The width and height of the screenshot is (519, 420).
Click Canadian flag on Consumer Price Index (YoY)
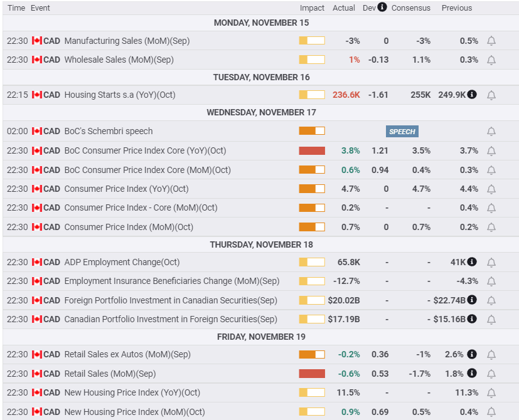[36, 189]
